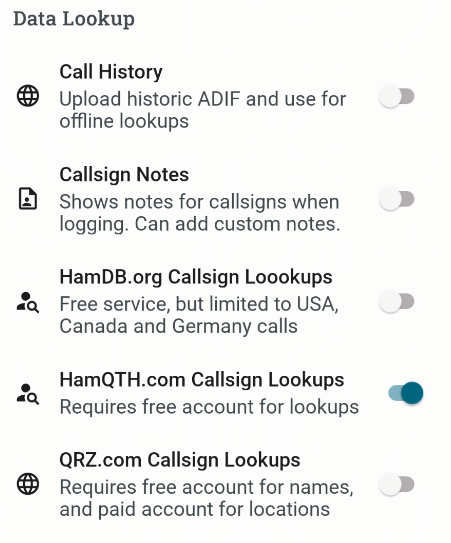Turn on the Callsign Notes toggle
Viewport: 451px width, 543px height.
click(x=397, y=199)
